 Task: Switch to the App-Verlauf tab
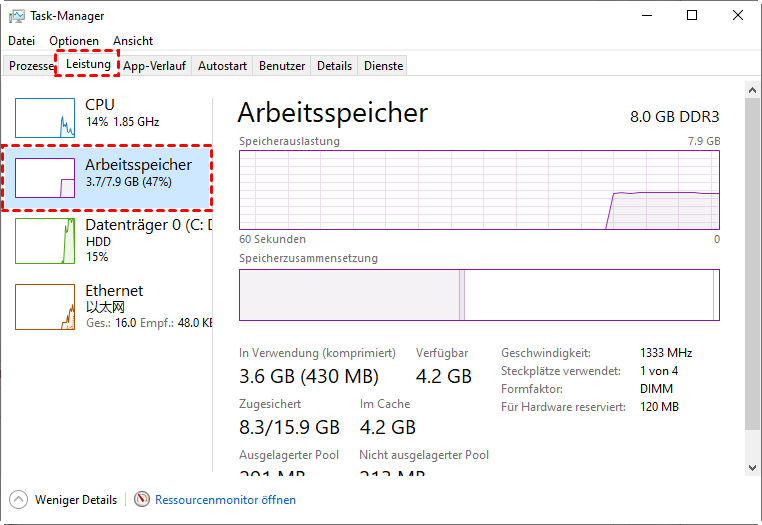tap(155, 66)
